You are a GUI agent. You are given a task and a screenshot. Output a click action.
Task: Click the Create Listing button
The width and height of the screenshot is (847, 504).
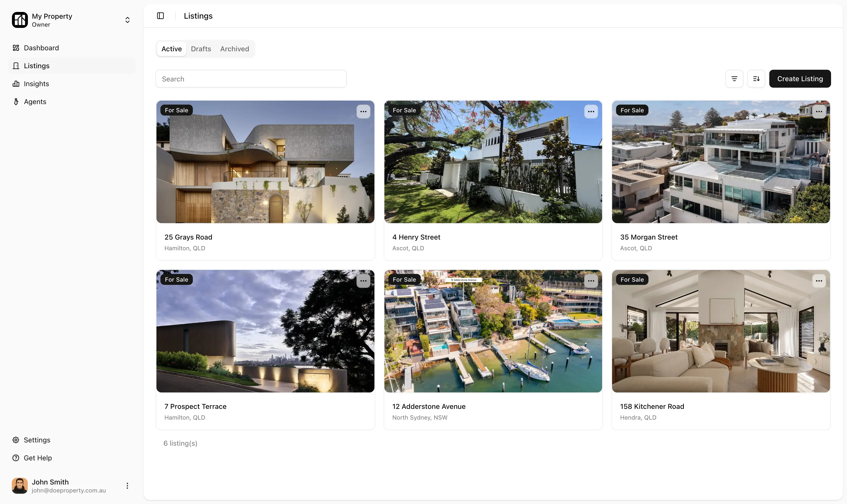pos(800,79)
